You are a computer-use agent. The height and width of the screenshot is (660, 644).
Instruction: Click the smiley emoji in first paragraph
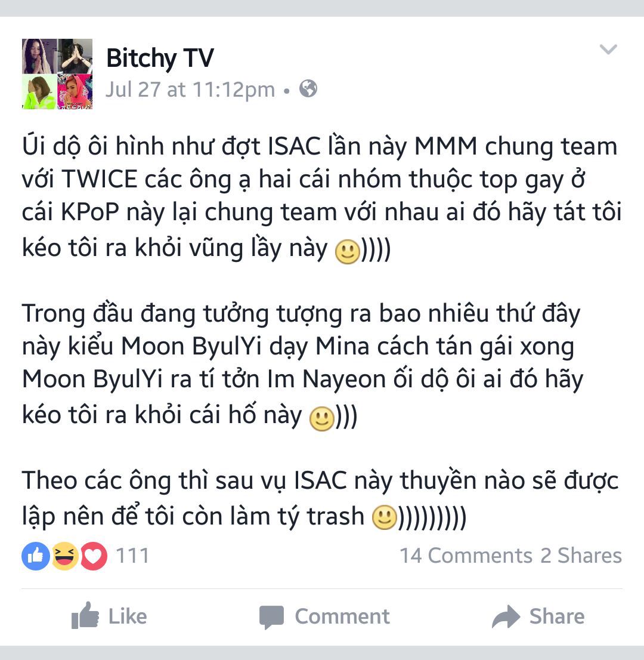coord(348,252)
